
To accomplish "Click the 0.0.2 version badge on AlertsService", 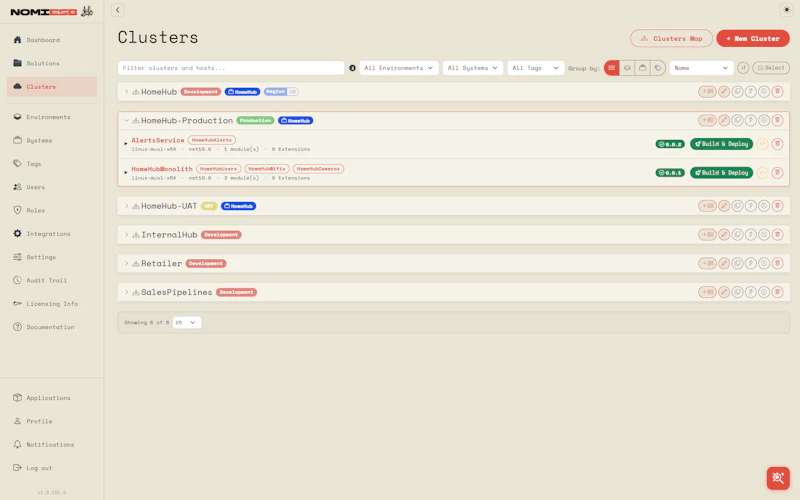I will [670, 144].
